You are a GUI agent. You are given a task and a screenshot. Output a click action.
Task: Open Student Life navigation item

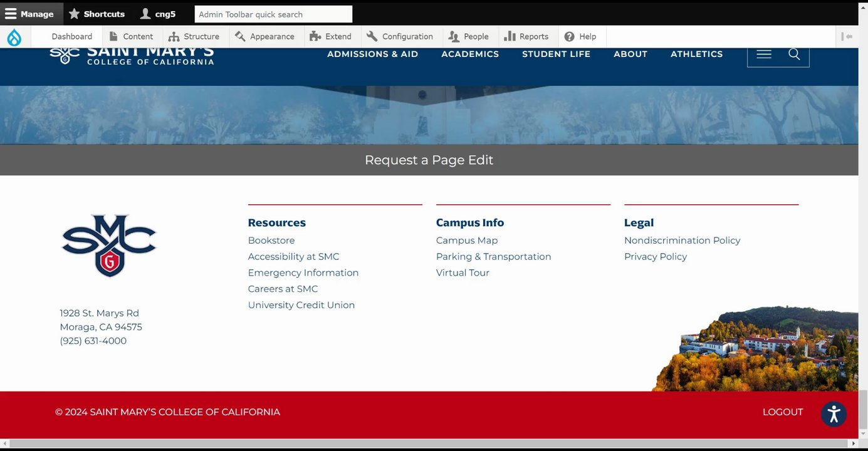556,54
